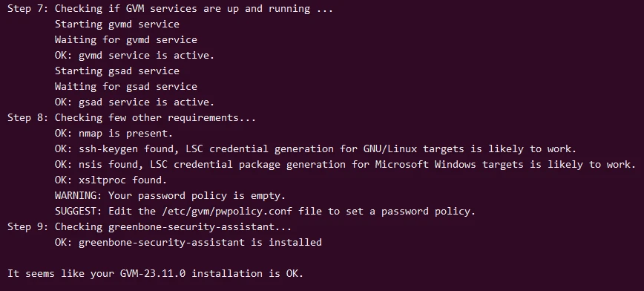Screen dimensions: 644x291
Task: Click the 'Starting gsad service' line
Action: pos(117,71)
